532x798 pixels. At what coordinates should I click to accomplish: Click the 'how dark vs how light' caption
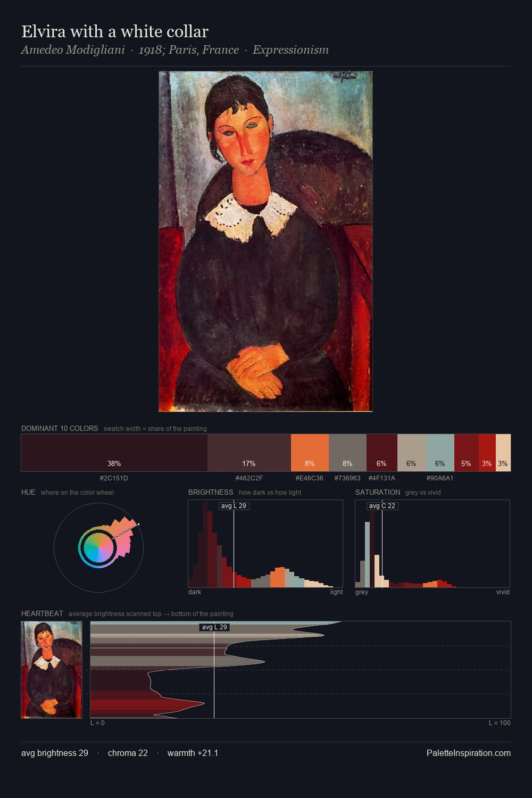270,493
